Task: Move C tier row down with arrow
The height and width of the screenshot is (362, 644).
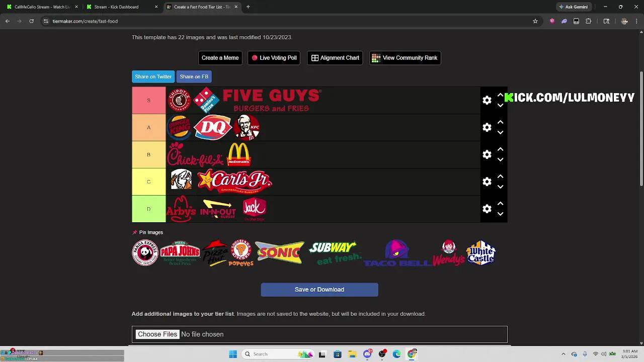Action: [x=500, y=187]
